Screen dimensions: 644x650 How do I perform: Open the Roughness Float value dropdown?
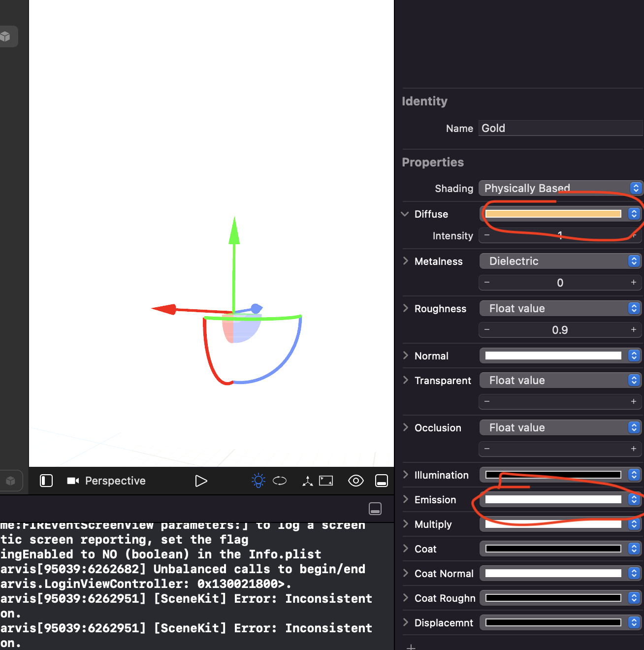(560, 308)
